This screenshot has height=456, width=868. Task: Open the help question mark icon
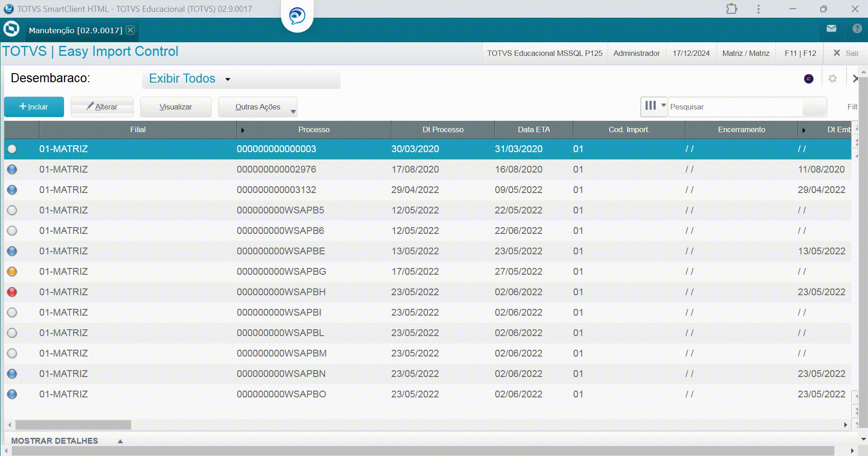point(857,29)
